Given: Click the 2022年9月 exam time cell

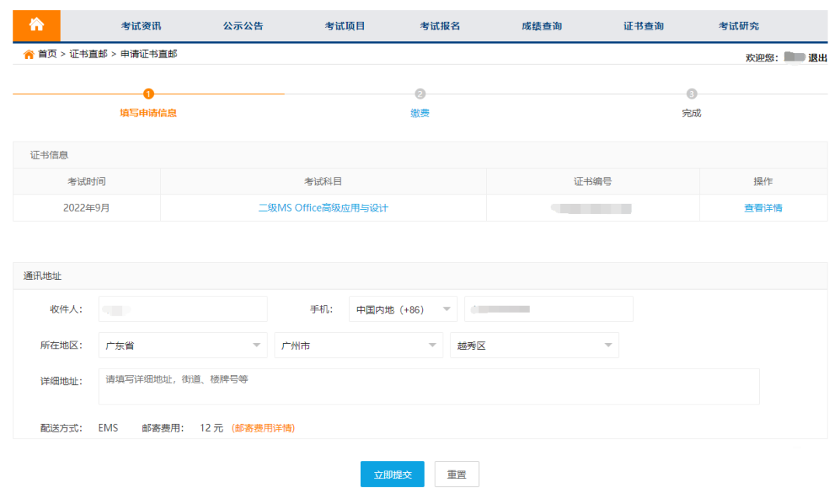Looking at the screenshot, I should tap(87, 208).
